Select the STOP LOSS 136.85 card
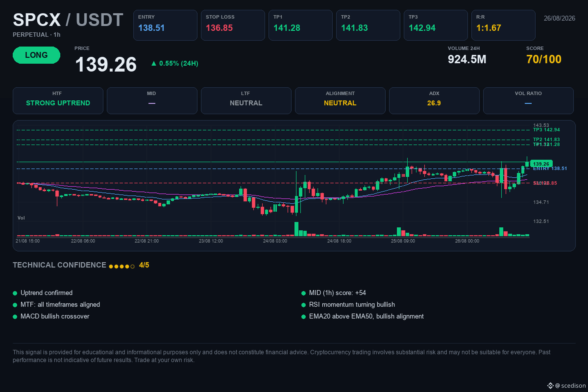 pos(233,25)
